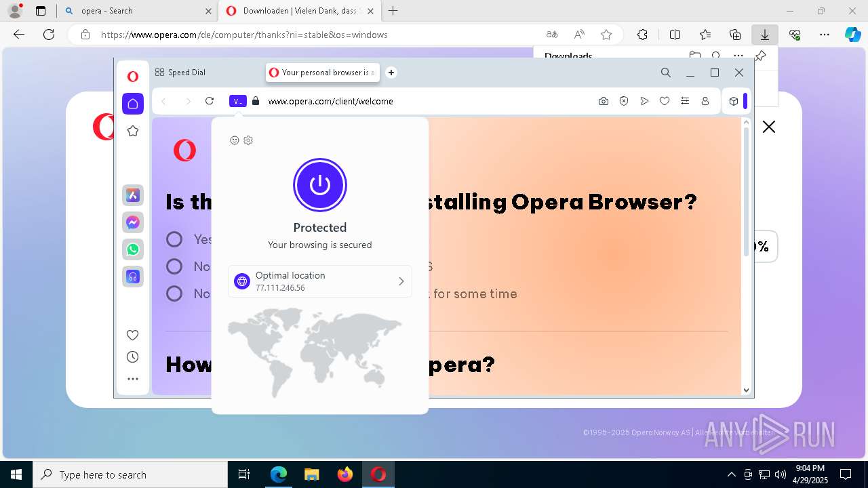Click the padlock site info icon in Opera
The image size is (868, 488).
coord(256,101)
